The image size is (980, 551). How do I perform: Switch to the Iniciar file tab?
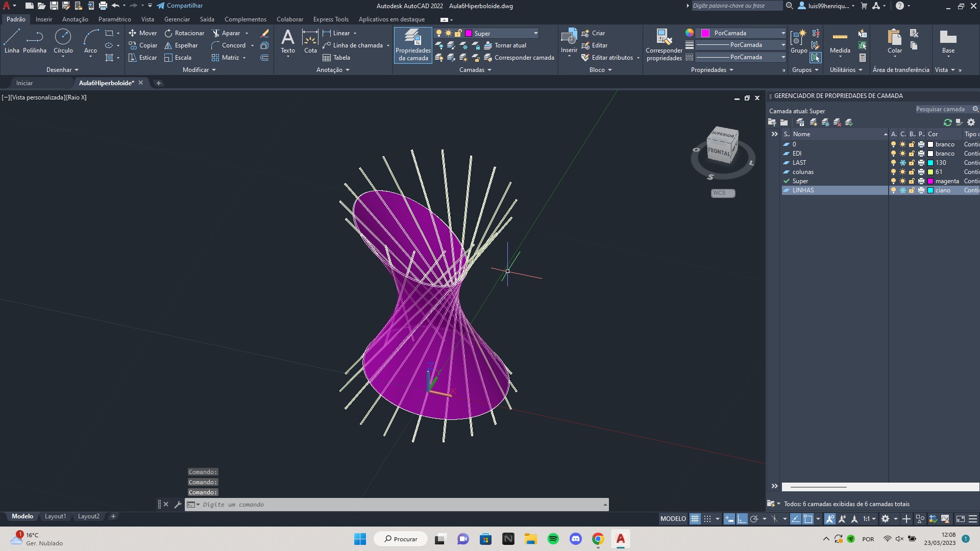tap(24, 83)
